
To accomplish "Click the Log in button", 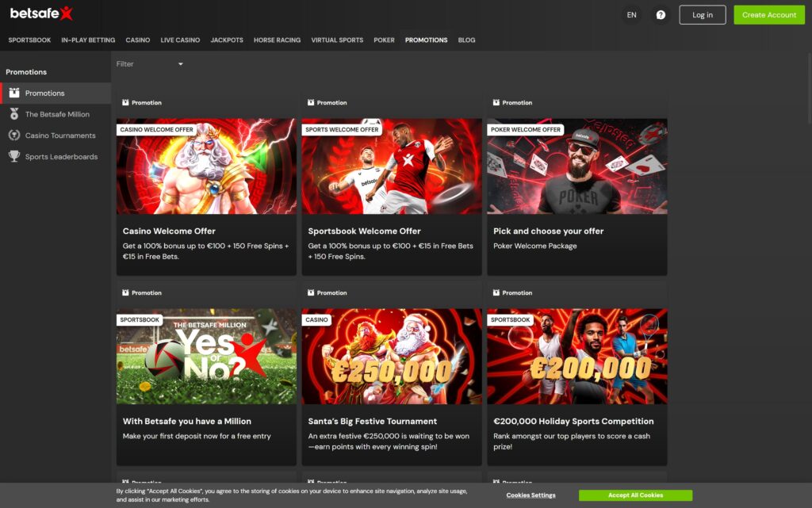I will (702, 14).
